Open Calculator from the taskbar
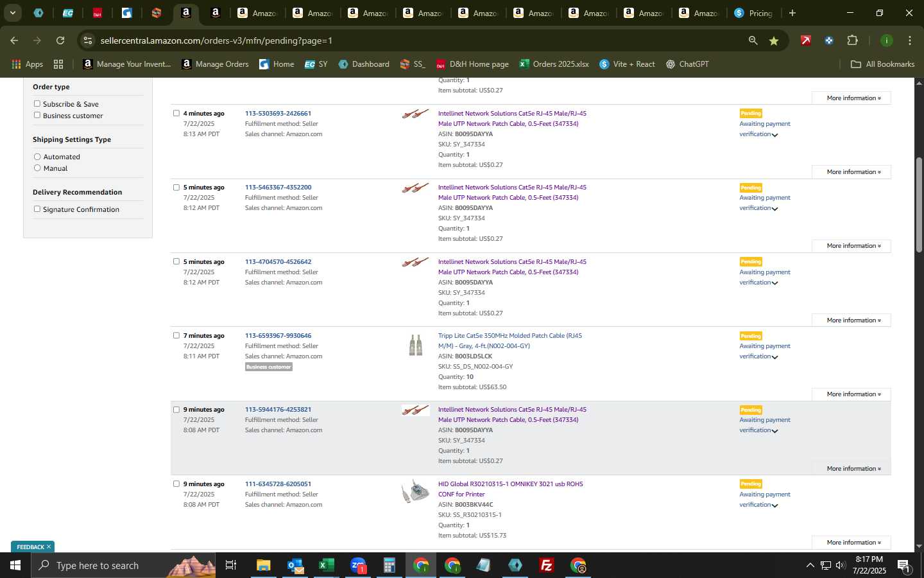924x578 pixels. click(389, 565)
